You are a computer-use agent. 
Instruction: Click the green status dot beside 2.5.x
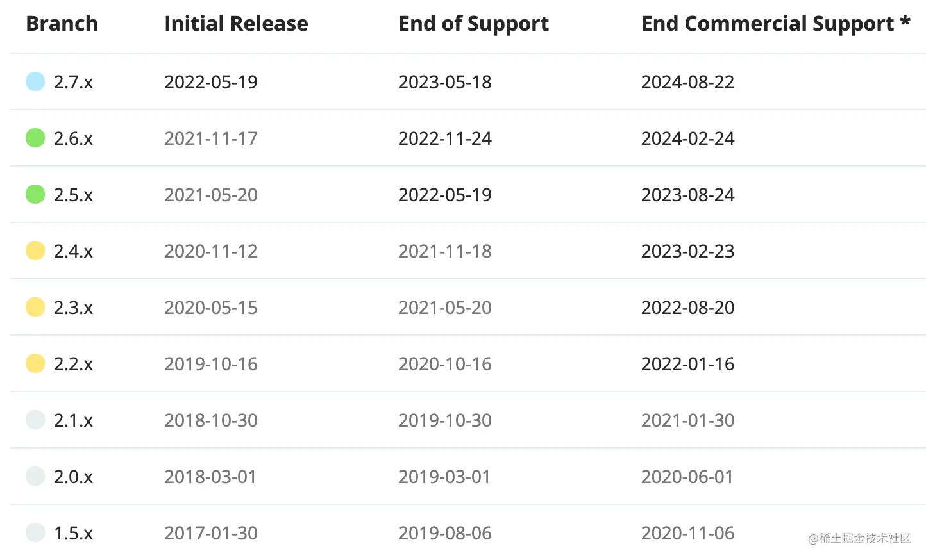[35, 194]
